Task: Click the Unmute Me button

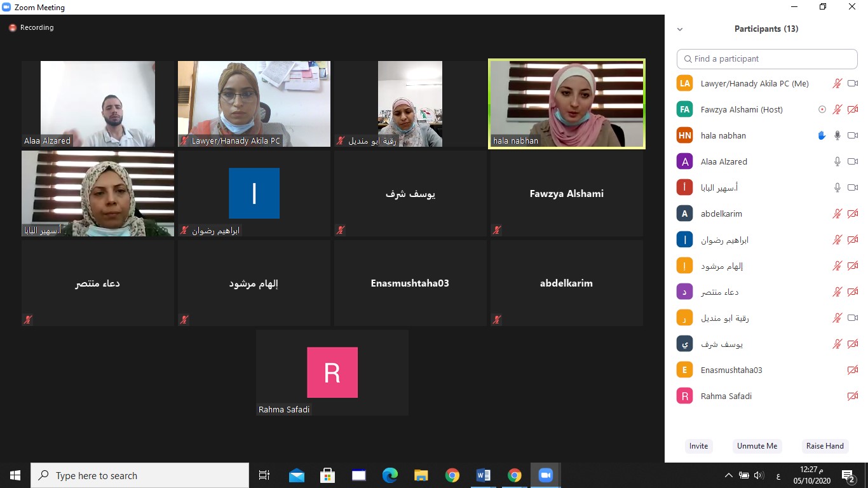Action: pos(757,446)
